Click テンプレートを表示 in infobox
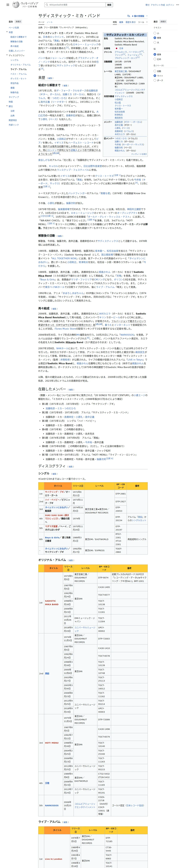Image resolution: width=186 pixels, height=868 pixels. [139, 154]
